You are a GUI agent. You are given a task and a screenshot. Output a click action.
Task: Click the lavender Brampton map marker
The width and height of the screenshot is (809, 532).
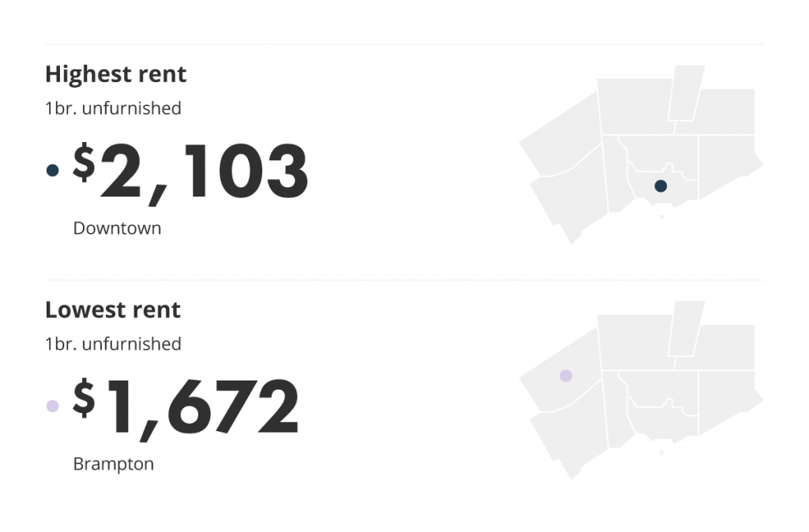[x=566, y=376]
